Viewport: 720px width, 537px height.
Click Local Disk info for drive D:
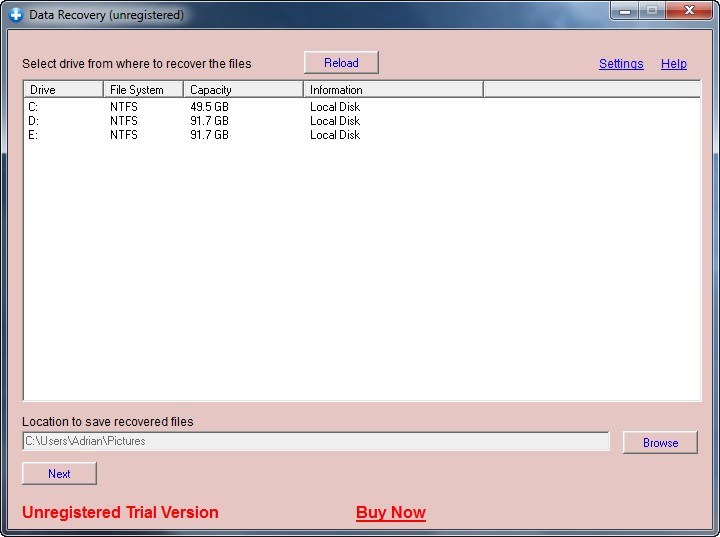pyautogui.click(x=335, y=121)
